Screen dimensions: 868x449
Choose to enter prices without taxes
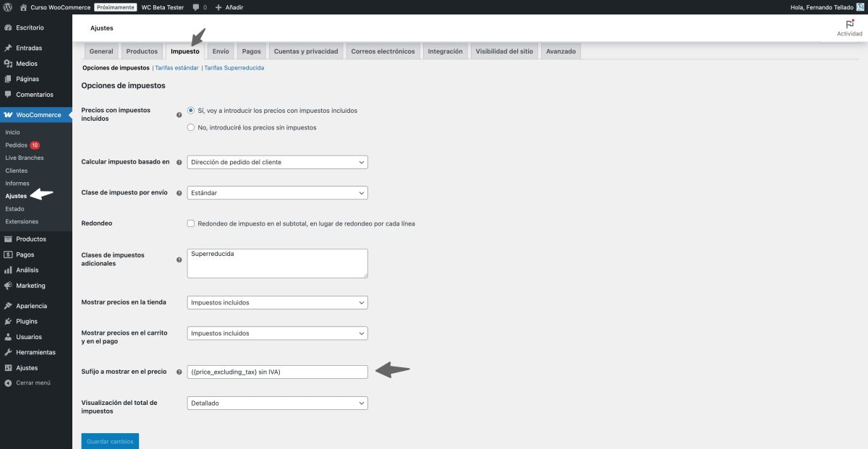(190, 127)
